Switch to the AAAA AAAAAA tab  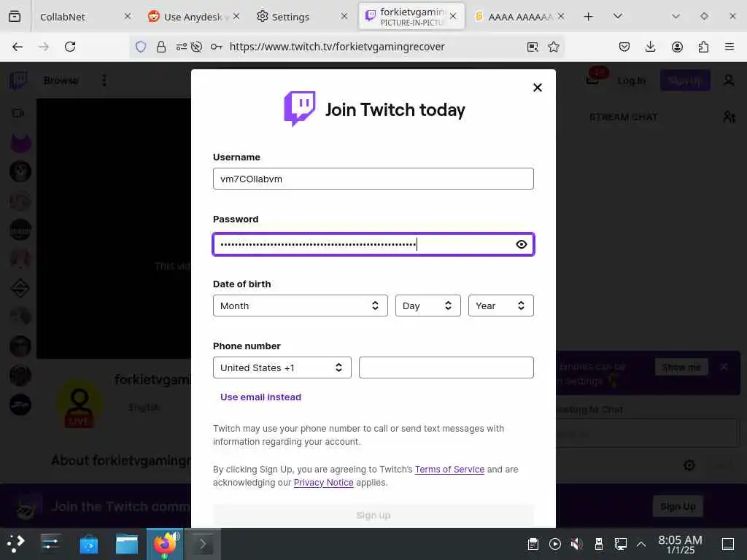pos(519,17)
